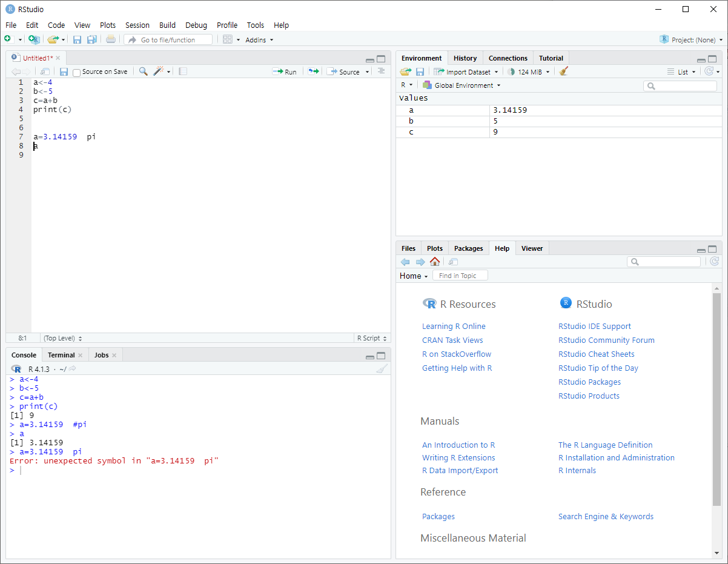This screenshot has width=728, height=564.
Task: Open the Addins dropdown
Action: [x=259, y=40]
